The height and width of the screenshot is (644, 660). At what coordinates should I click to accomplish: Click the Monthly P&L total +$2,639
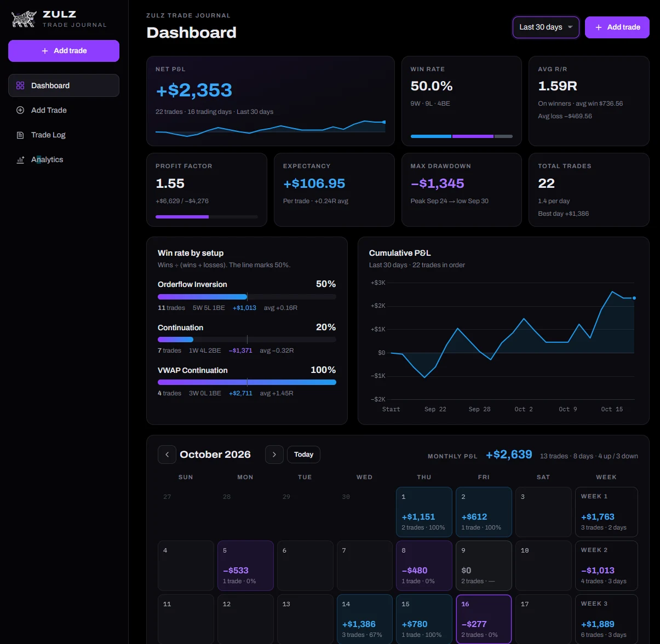point(509,455)
